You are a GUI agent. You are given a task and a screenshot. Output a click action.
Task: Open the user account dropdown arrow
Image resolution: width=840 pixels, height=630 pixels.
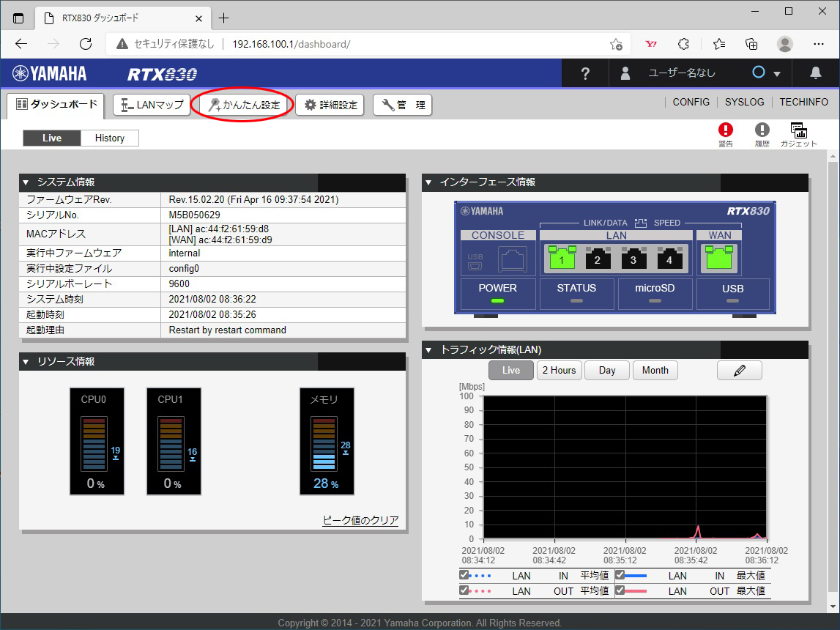tap(777, 74)
